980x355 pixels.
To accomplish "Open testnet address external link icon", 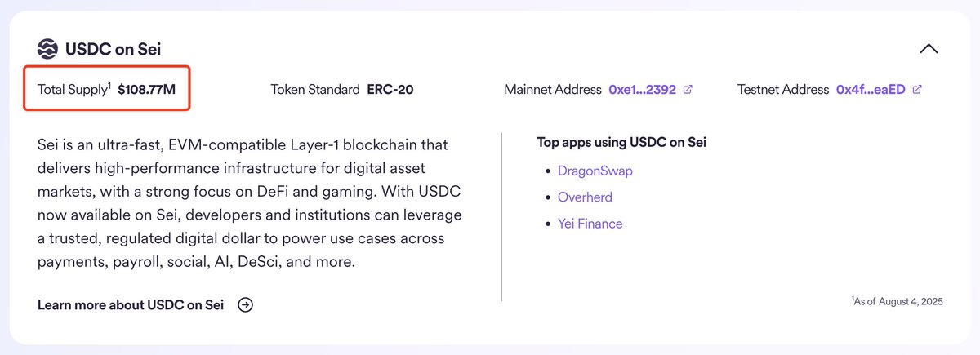I will [917, 90].
